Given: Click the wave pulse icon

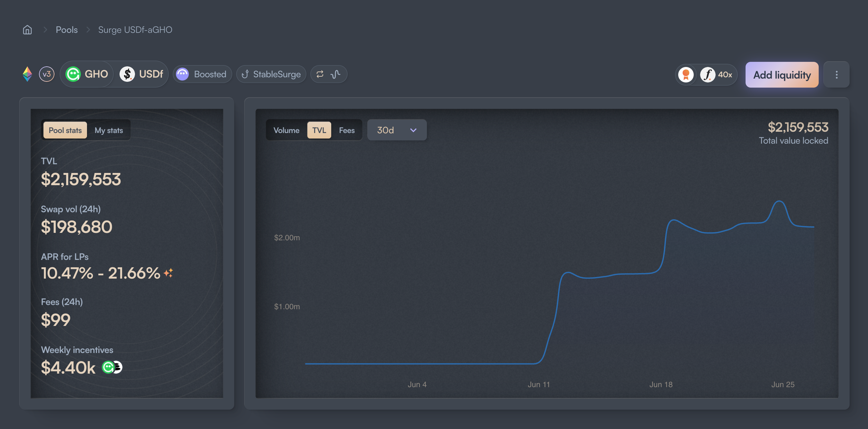Looking at the screenshot, I should [x=335, y=74].
